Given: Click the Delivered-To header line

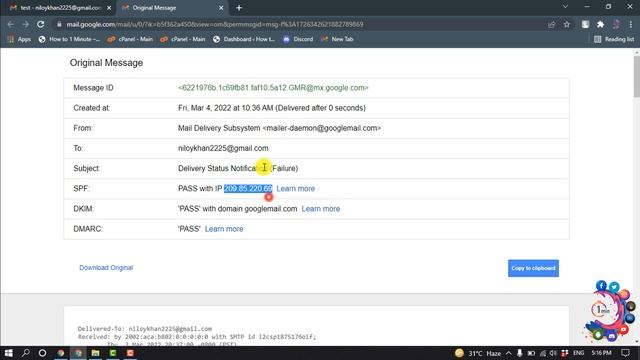Looking at the screenshot, I should click(x=145, y=329).
